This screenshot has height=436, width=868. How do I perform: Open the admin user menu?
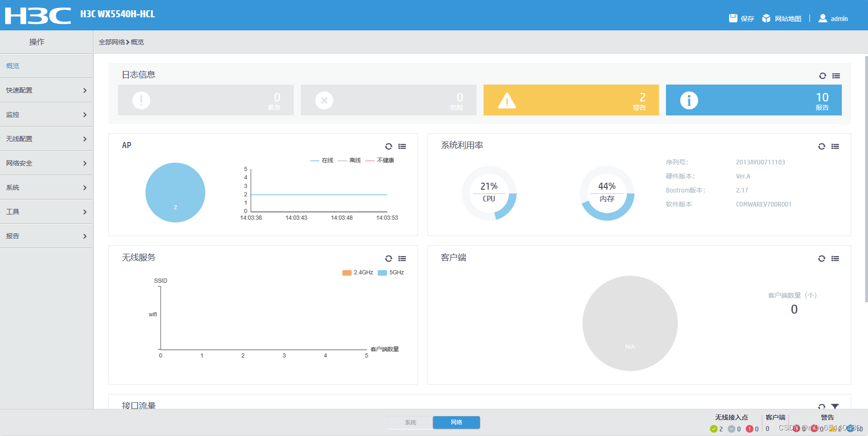coord(833,18)
